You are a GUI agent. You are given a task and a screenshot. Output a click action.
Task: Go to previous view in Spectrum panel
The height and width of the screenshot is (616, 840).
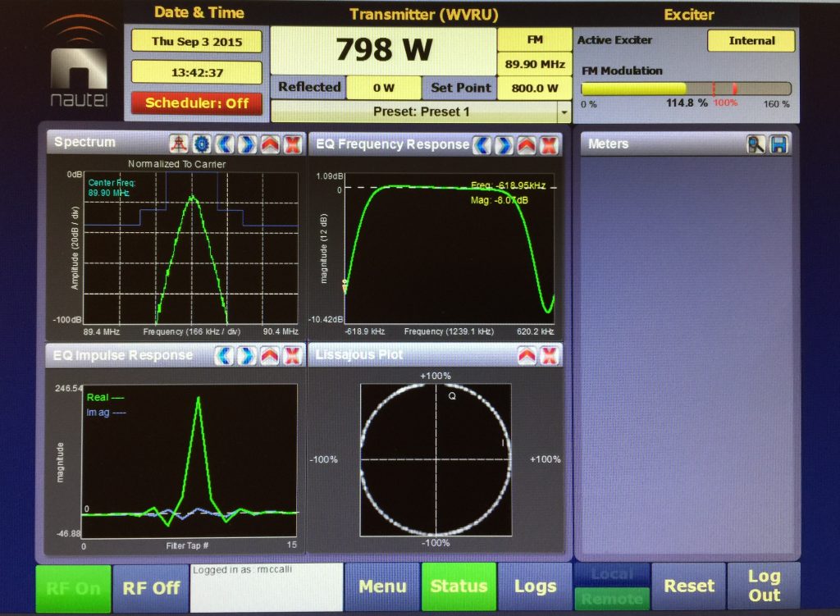point(225,144)
